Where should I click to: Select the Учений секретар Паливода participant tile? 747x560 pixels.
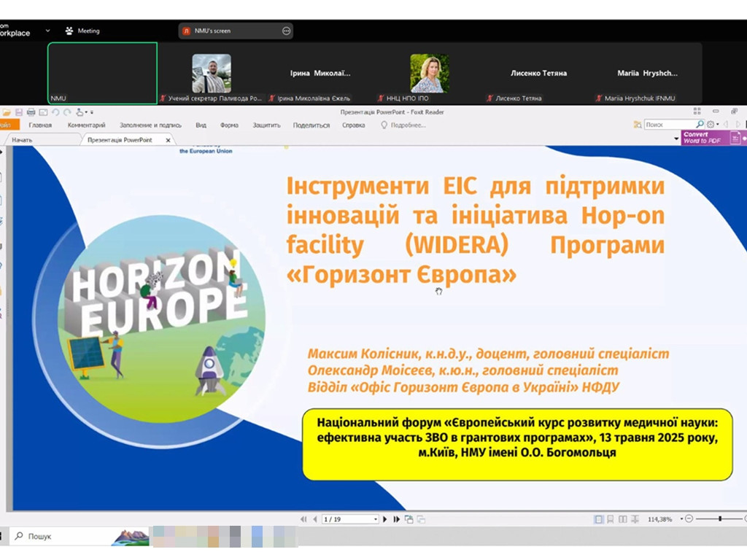click(212, 74)
